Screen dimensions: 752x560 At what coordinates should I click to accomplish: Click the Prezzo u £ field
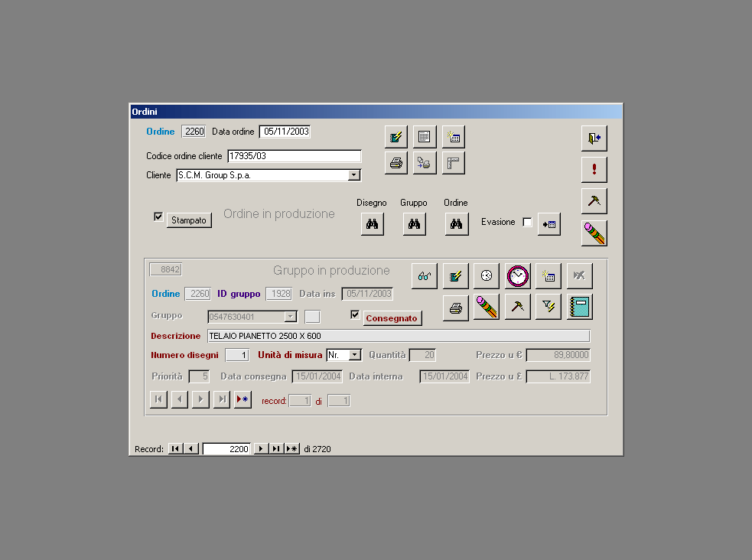point(558,376)
